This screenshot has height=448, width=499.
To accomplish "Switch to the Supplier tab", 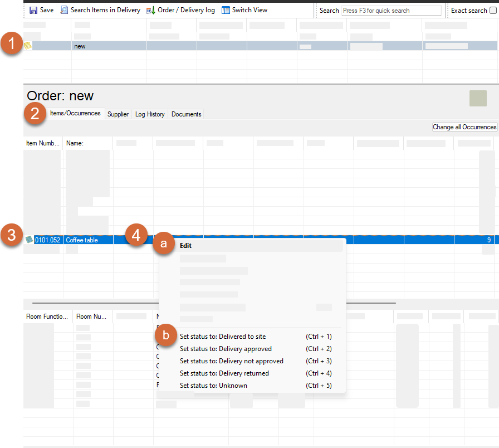I will click(118, 114).
